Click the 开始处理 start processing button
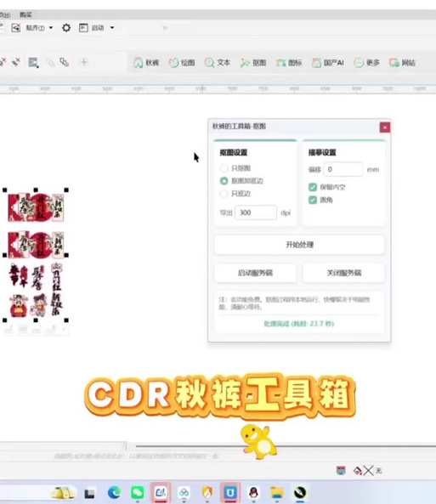This screenshot has width=436, height=504. pyautogui.click(x=299, y=245)
